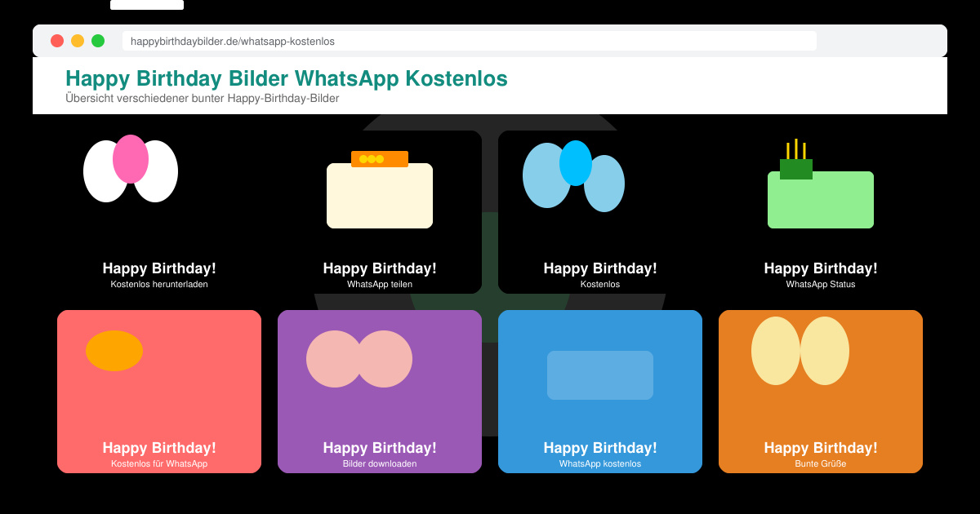Open the card captioned Kostenlos herunterladen
Viewport: 980px width, 514px height.
159,212
